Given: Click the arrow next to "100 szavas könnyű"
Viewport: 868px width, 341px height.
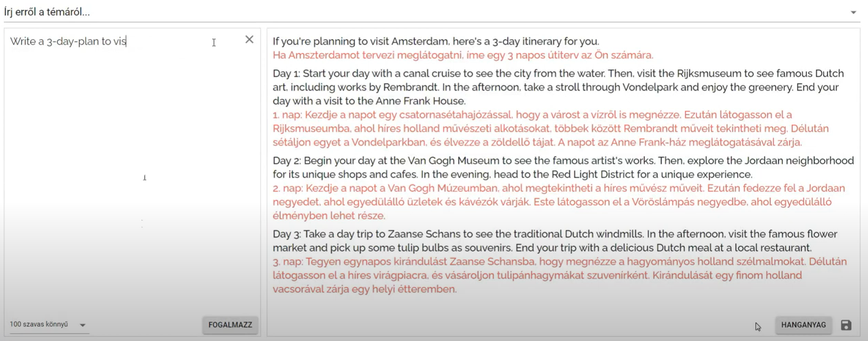Looking at the screenshot, I should (x=82, y=325).
